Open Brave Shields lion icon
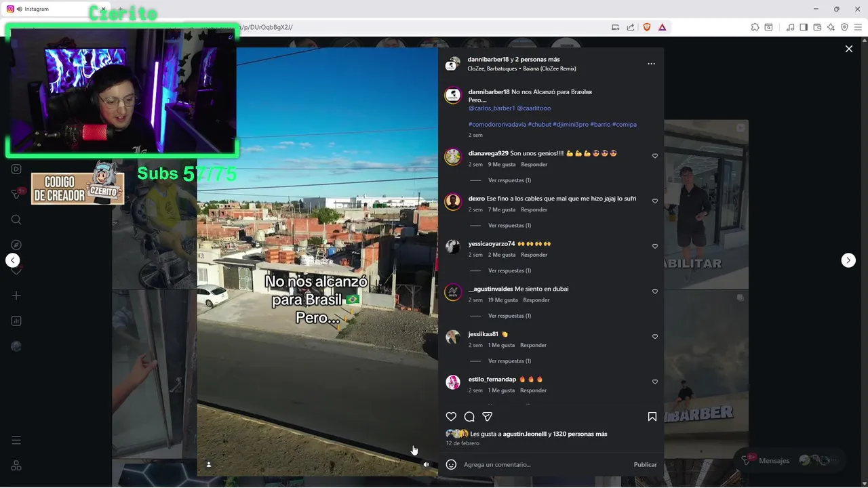 (x=647, y=27)
